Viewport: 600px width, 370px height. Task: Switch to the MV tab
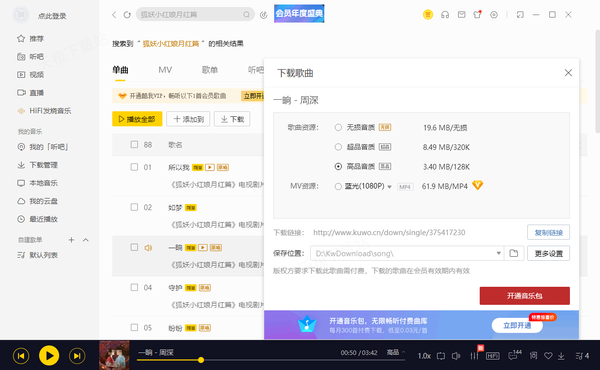click(x=165, y=70)
